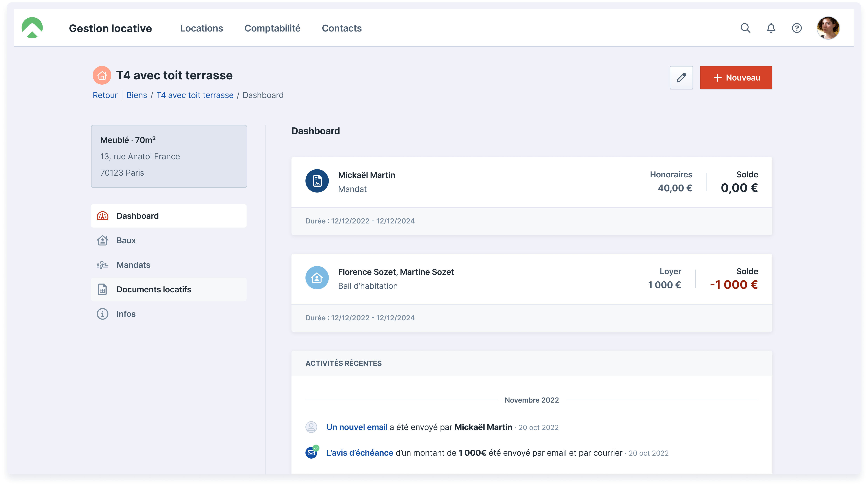Click the Bail house icon for Florence Sozet

tap(317, 278)
